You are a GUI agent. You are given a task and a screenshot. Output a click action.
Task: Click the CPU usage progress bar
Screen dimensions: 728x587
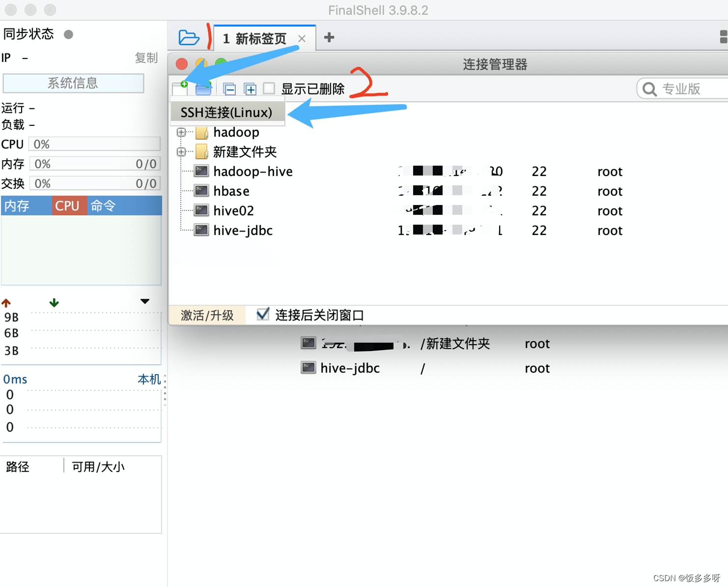tap(95, 144)
